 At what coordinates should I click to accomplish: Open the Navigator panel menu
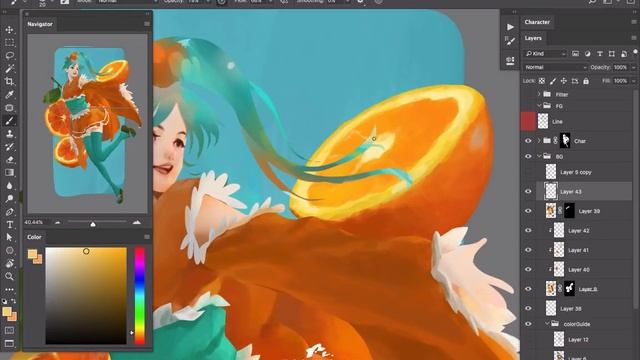(147, 24)
